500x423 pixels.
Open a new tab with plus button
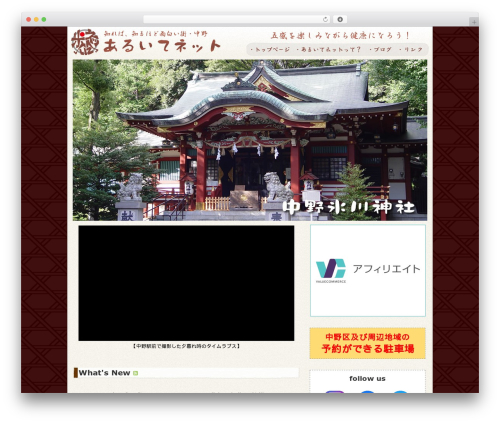[x=474, y=22]
